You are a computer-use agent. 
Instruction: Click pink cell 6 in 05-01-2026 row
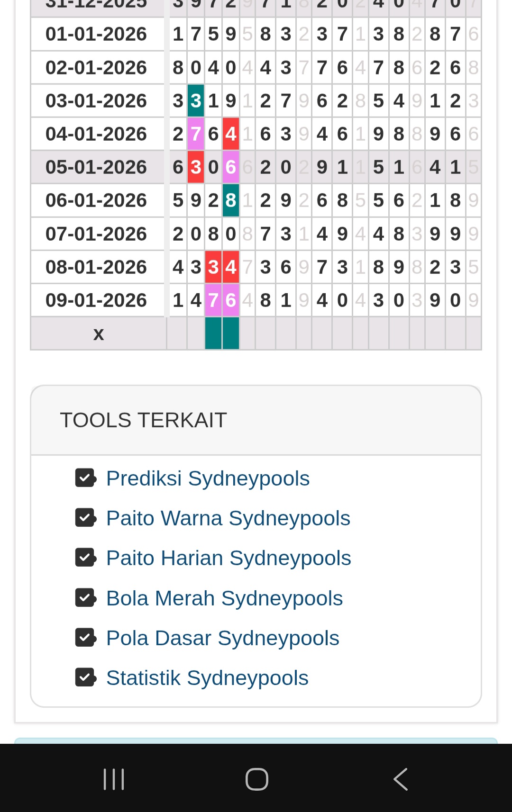coord(231,167)
